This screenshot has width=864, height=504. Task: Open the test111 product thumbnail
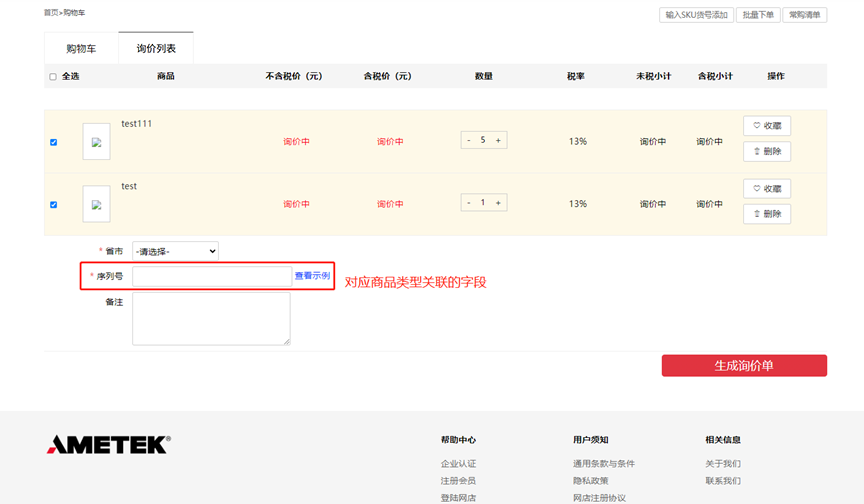[x=96, y=142]
